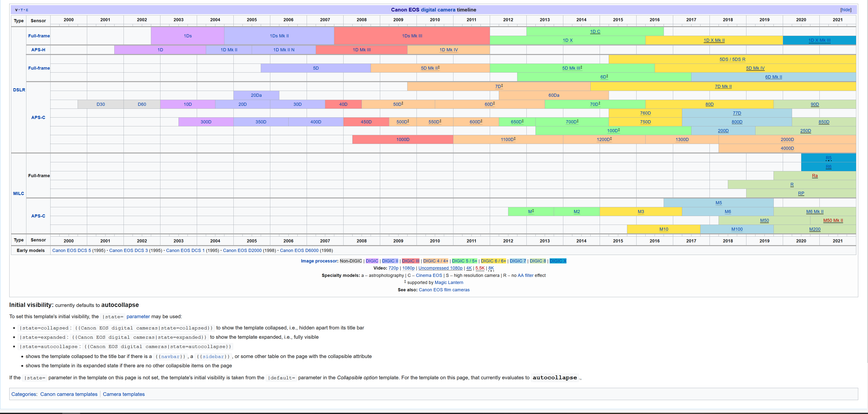This screenshot has width=868, height=414.
Task: Click the 60Da camera cell
Action: click(554, 95)
